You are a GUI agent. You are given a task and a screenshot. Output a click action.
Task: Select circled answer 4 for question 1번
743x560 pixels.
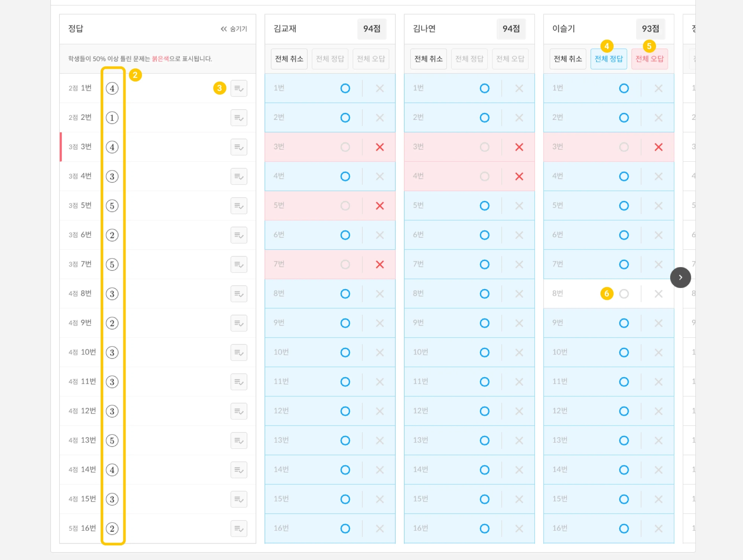pos(112,88)
